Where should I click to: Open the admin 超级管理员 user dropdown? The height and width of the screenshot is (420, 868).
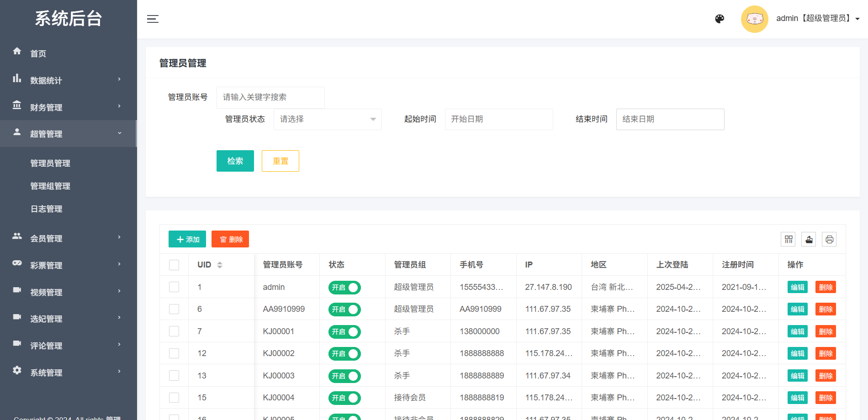point(818,19)
